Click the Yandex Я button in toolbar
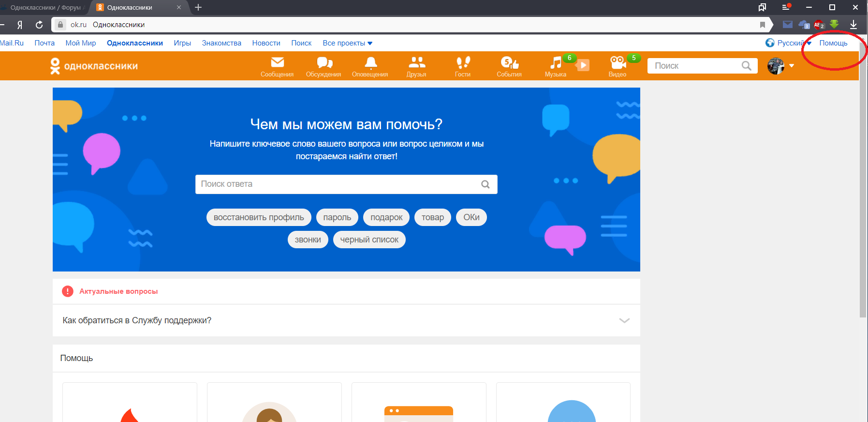Image resolution: width=868 pixels, height=422 pixels. pos(20,25)
